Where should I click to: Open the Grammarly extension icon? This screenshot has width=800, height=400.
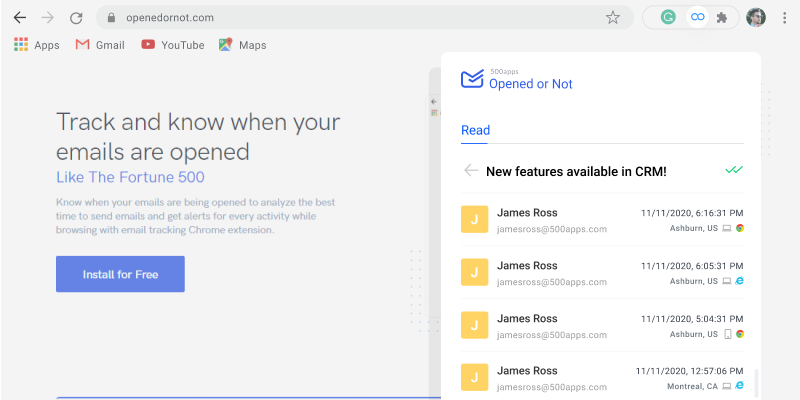pyautogui.click(x=668, y=17)
